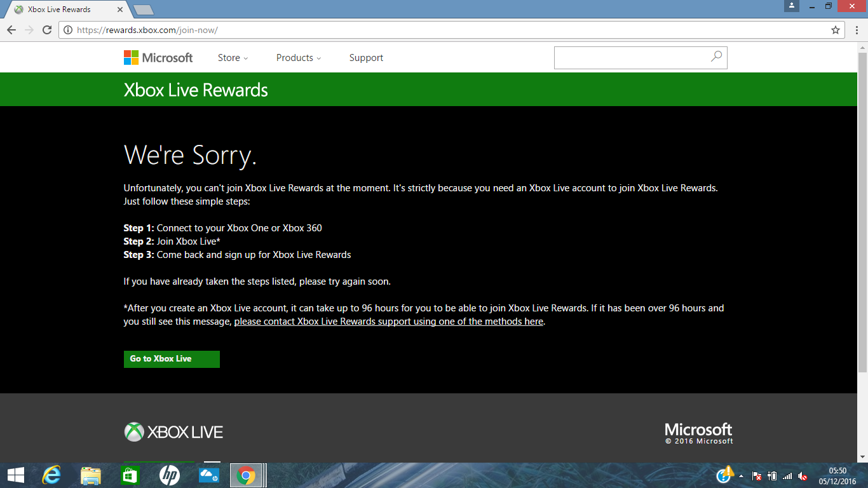Click the Go to Xbox Live button

pos(172,359)
